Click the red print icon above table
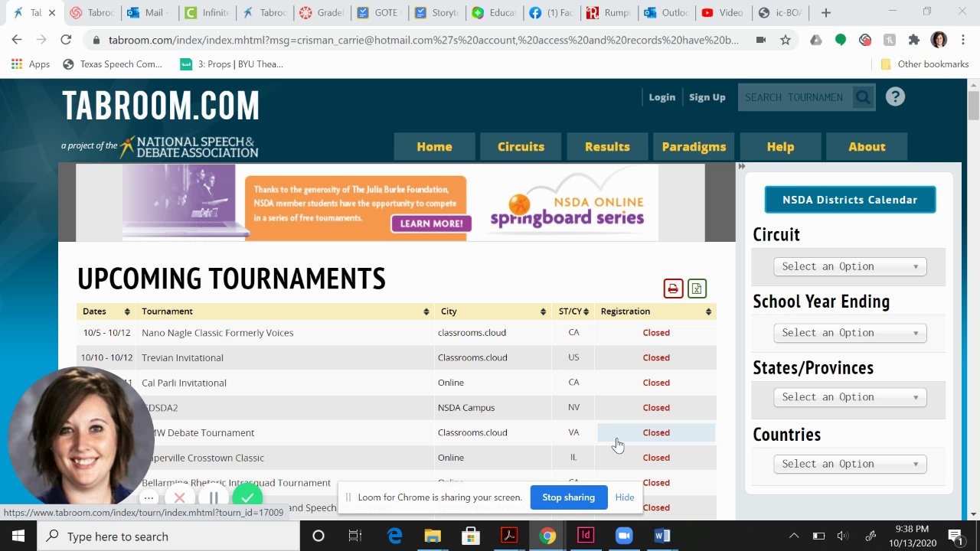 pos(673,289)
